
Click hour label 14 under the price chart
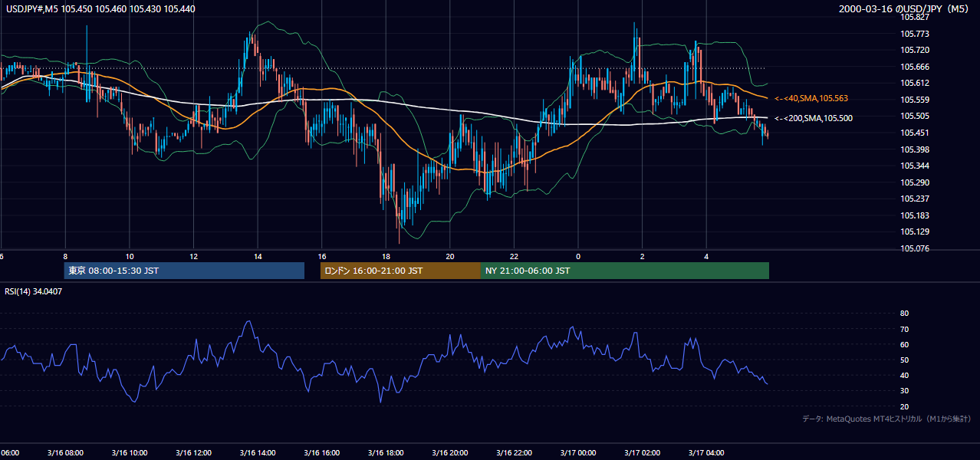(258, 256)
